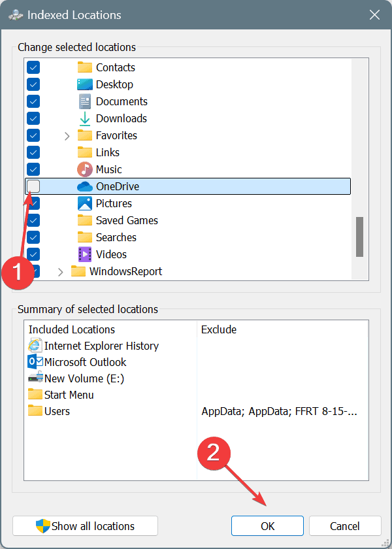The width and height of the screenshot is (392, 549).
Task: Expand the Favorites folder chevron
Action: pos(67,136)
